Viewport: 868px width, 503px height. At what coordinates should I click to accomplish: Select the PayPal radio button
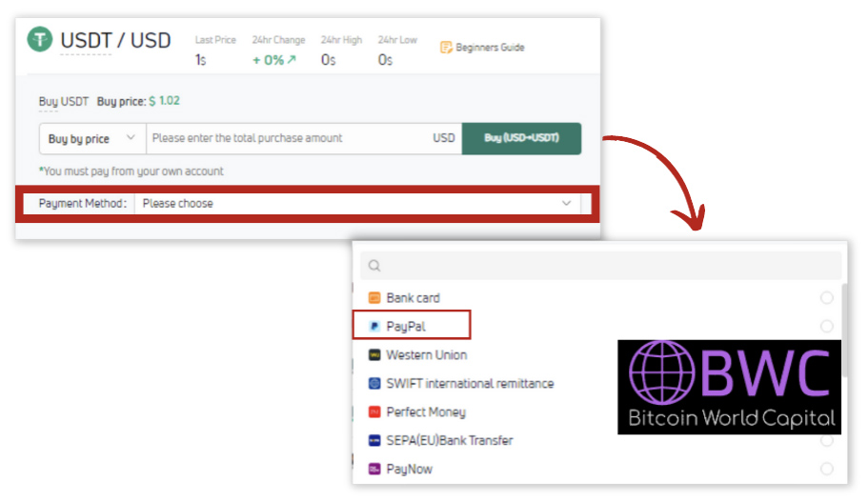click(x=826, y=326)
